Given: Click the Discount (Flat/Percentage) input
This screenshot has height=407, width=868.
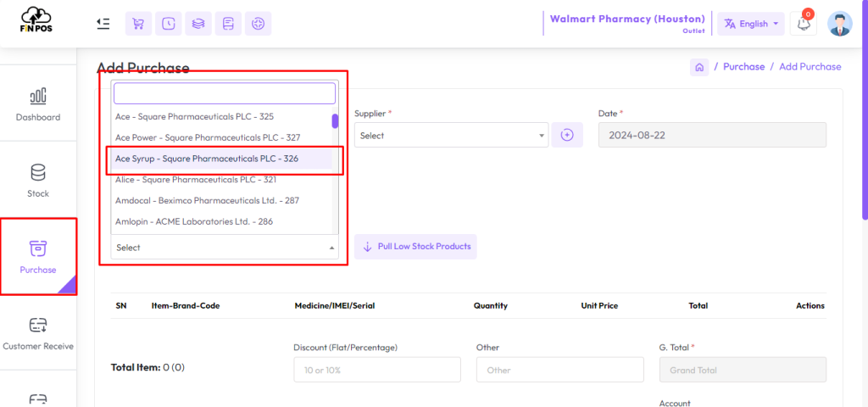Looking at the screenshot, I should pos(377,370).
